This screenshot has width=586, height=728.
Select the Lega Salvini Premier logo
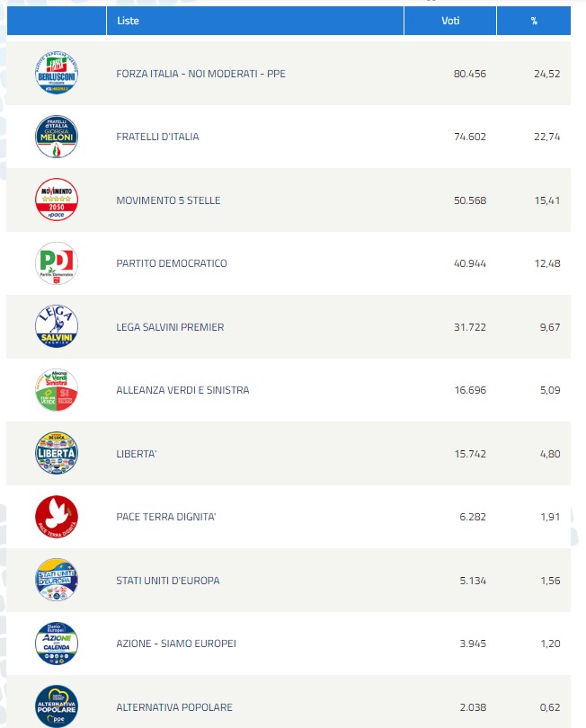[56, 327]
